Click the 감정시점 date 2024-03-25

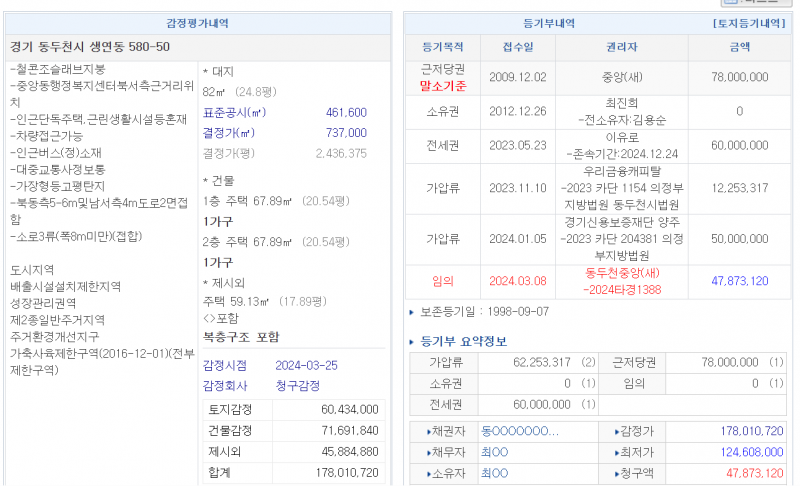pos(306,365)
